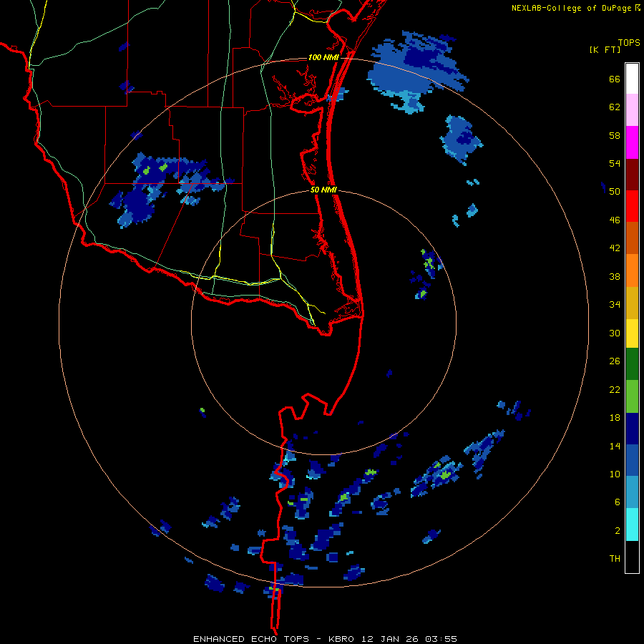Click the "34" scale label
The height and width of the screenshot is (644, 644).
[615, 305]
